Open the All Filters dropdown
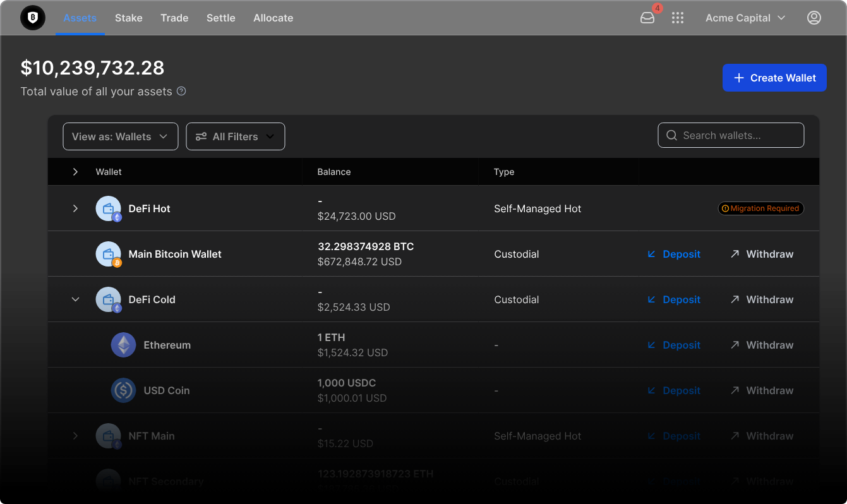The image size is (847, 504). (236, 136)
